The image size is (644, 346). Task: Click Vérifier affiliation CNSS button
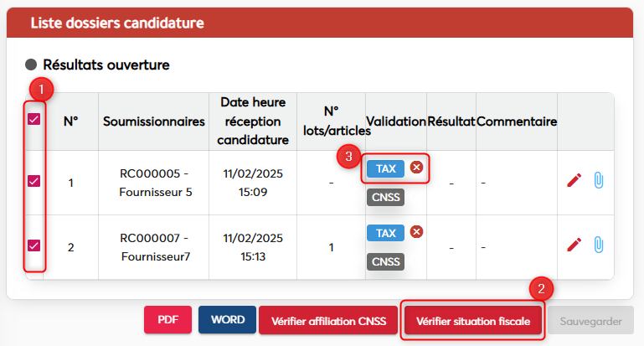pyautogui.click(x=328, y=320)
